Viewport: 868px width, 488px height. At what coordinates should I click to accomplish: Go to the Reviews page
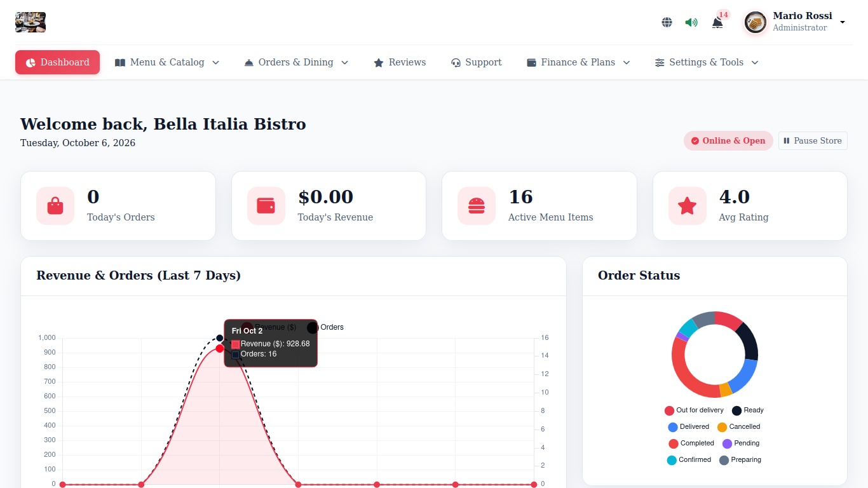pyautogui.click(x=400, y=62)
